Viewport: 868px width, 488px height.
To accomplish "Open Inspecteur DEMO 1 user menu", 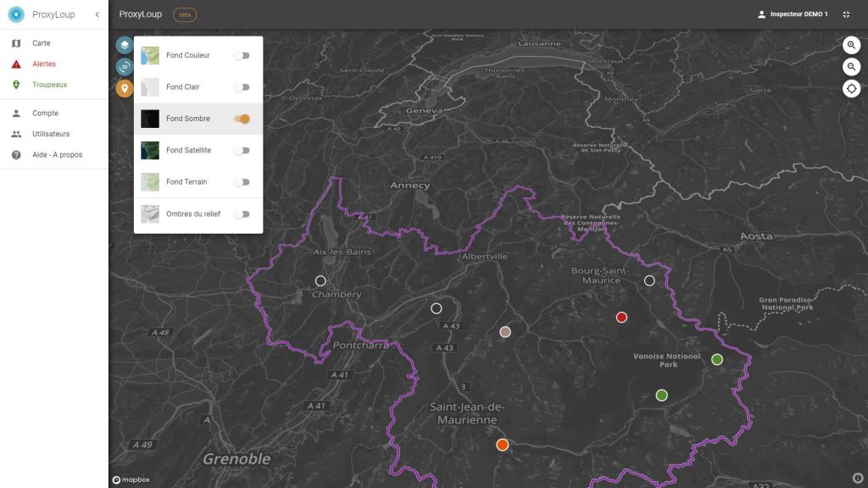I will (793, 14).
